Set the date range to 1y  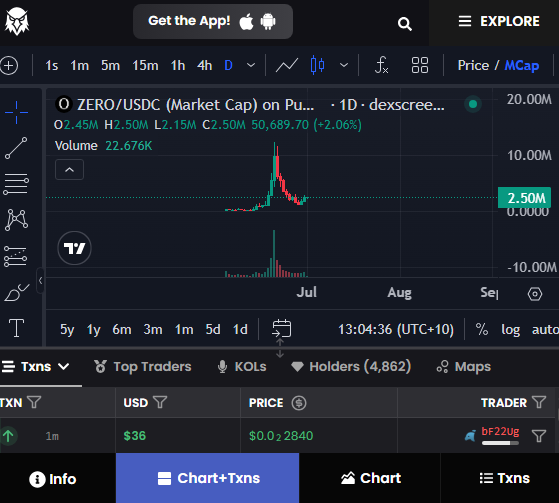coord(93,329)
